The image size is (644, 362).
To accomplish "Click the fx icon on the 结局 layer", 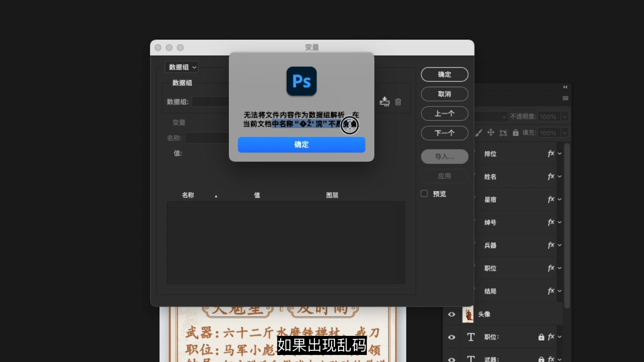I will point(551,291).
